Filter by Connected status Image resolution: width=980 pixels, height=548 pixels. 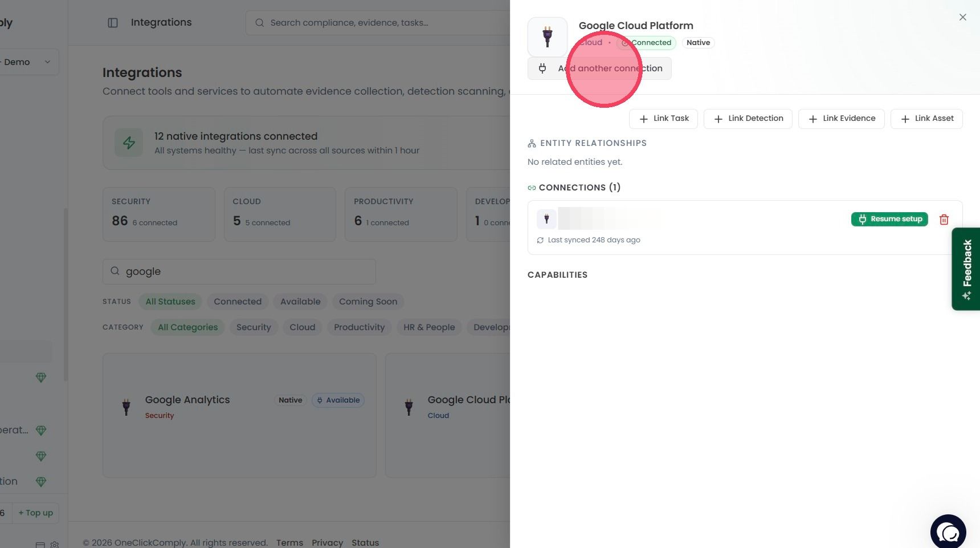pyautogui.click(x=238, y=302)
